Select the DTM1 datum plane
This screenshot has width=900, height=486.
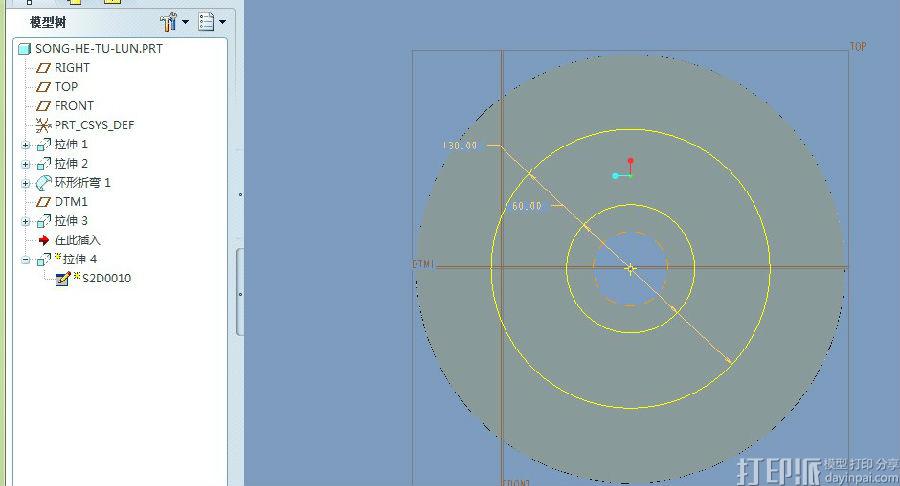click(71, 201)
